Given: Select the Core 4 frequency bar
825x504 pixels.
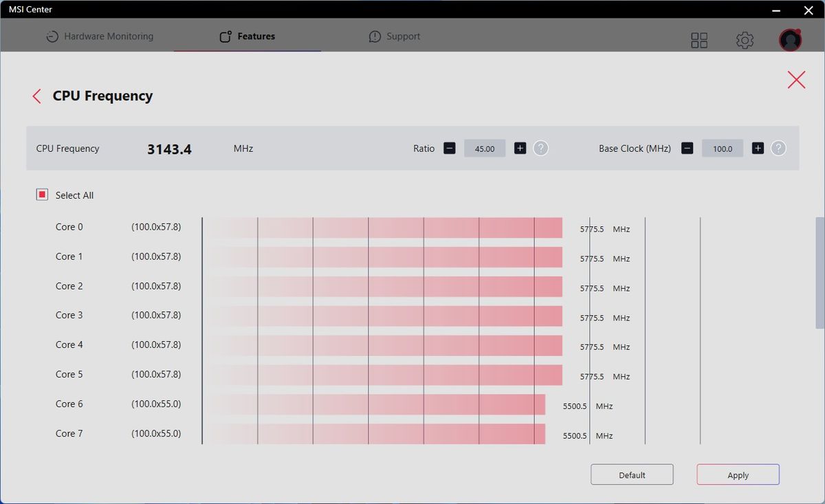Looking at the screenshot, I should pyautogui.click(x=383, y=345).
